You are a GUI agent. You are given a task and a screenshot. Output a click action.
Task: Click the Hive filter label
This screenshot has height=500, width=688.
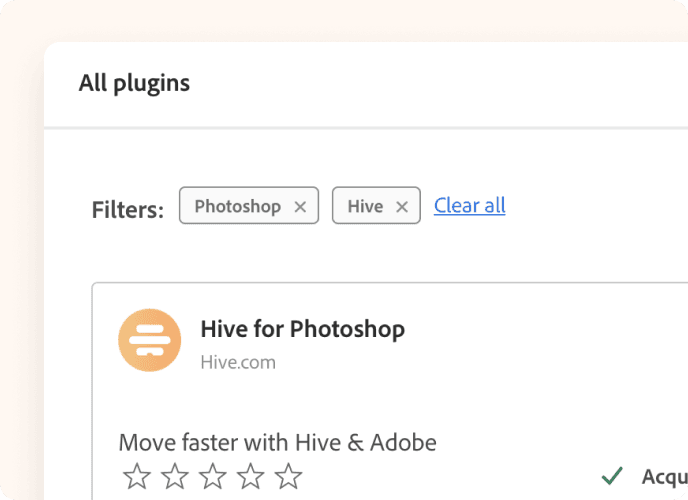point(365,206)
